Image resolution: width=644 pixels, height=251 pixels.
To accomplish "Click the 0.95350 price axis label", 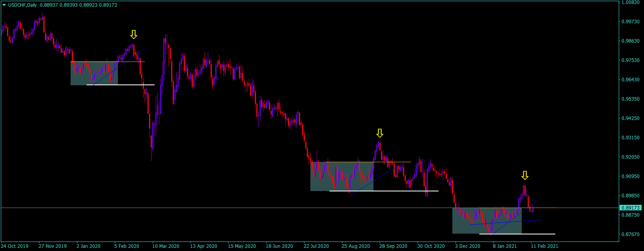I will 630,99.
